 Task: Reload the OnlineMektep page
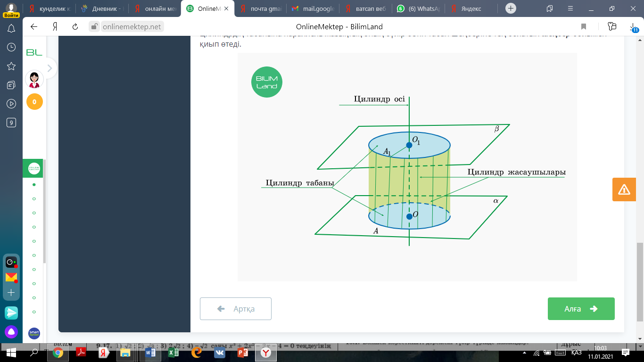coord(75,27)
